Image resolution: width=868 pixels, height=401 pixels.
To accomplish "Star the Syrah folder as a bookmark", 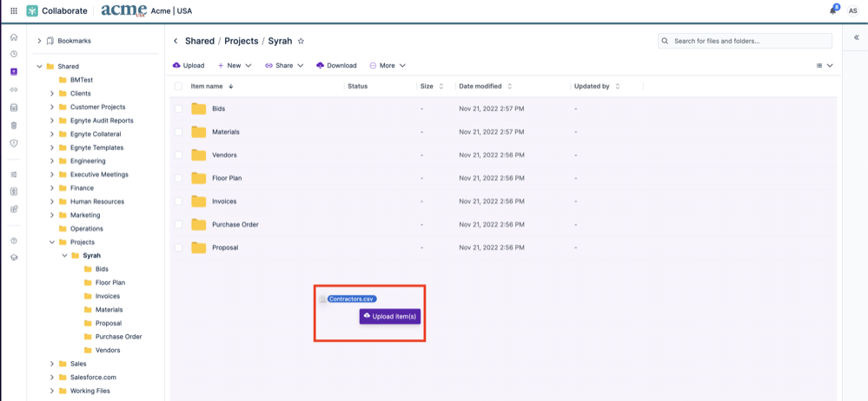I will click(301, 41).
